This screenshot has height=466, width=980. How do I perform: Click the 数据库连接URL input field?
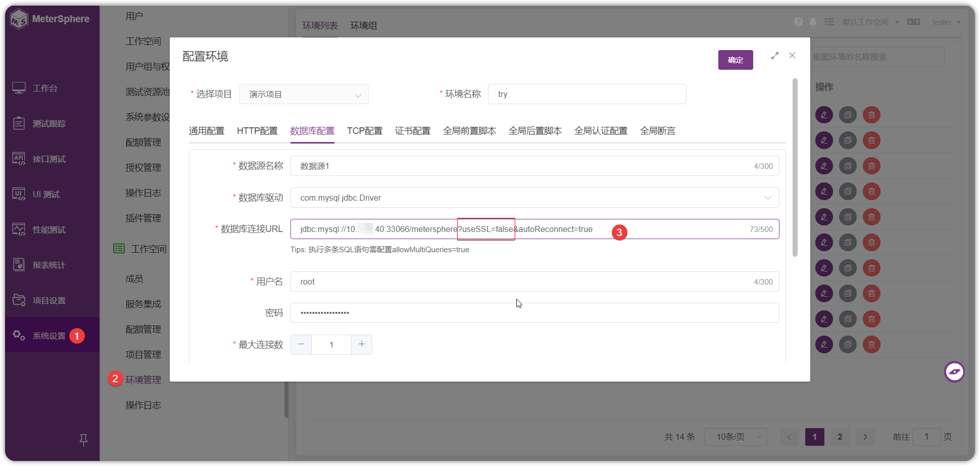534,229
